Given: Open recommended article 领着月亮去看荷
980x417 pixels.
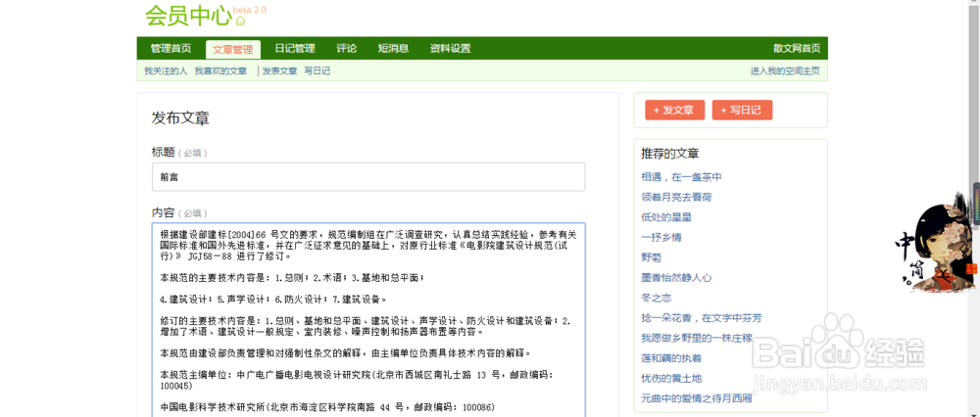Looking at the screenshot, I should [x=676, y=198].
